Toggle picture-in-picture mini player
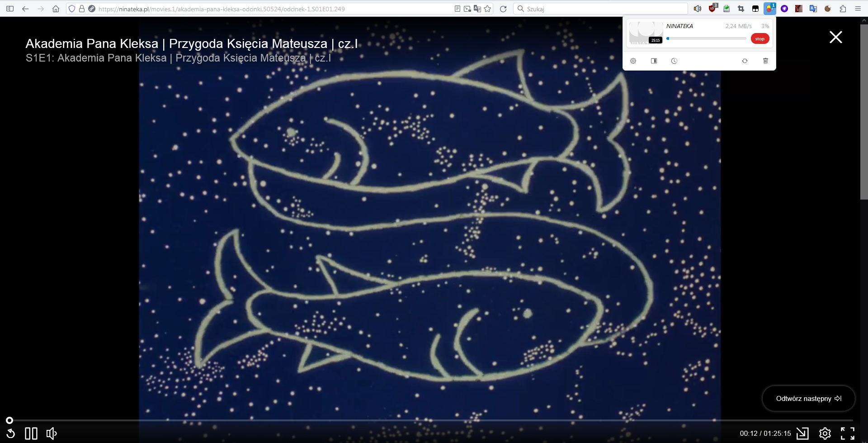The image size is (868, 443). 802,433
